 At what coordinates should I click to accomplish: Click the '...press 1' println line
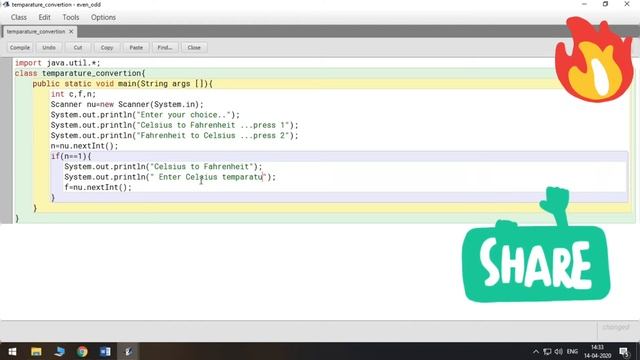[x=175, y=125]
